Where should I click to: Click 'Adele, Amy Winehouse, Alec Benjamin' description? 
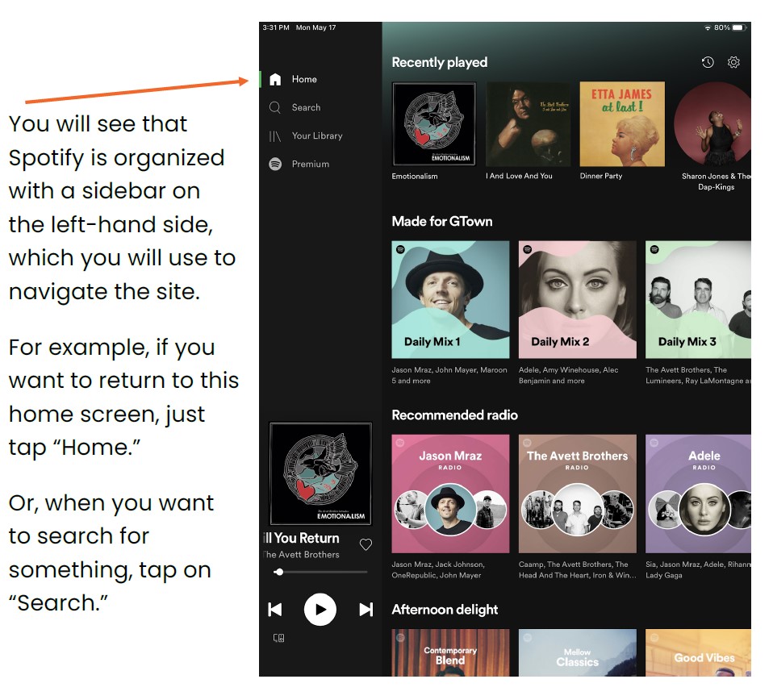tap(568, 375)
